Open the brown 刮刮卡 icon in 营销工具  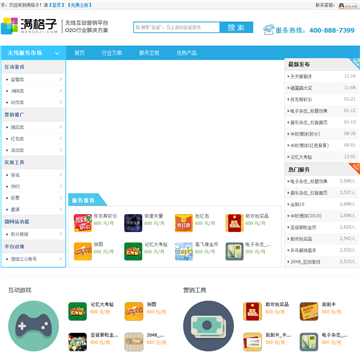pos(309,311)
